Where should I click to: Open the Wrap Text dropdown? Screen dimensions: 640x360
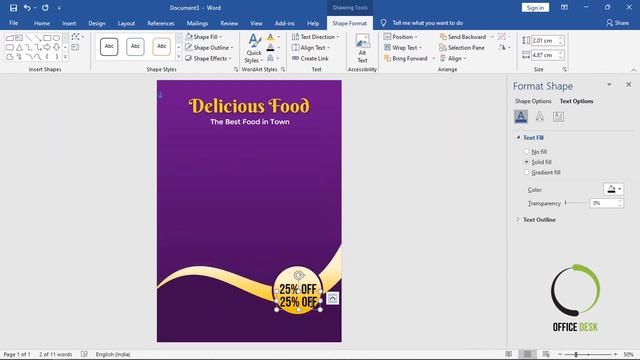pos(402,48)
